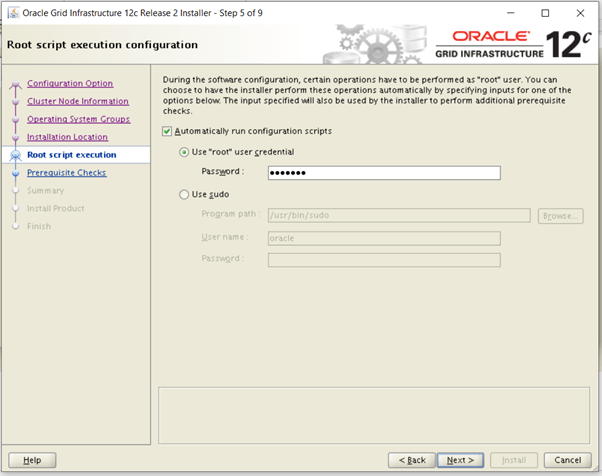Screen dimensions: 602x476
Task: Uncheck Automatically run configuration scripts
Action: tap(167, 131)
